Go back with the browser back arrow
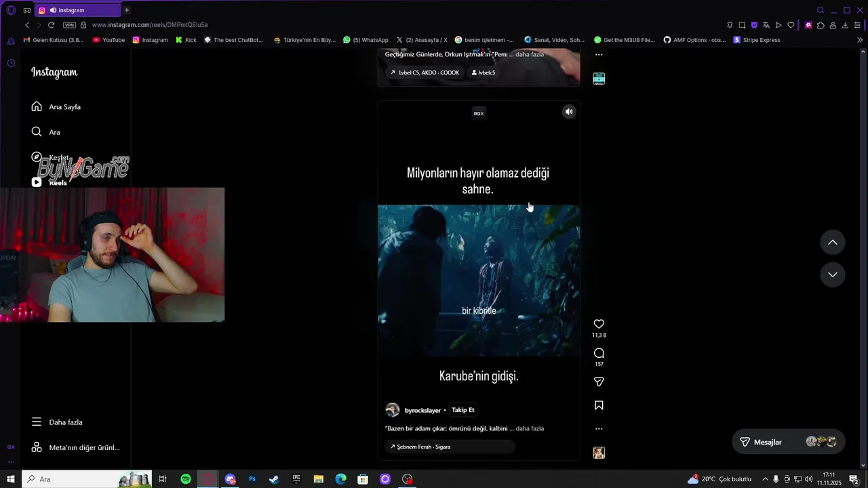868x488 pixels. tap(27, 25)
